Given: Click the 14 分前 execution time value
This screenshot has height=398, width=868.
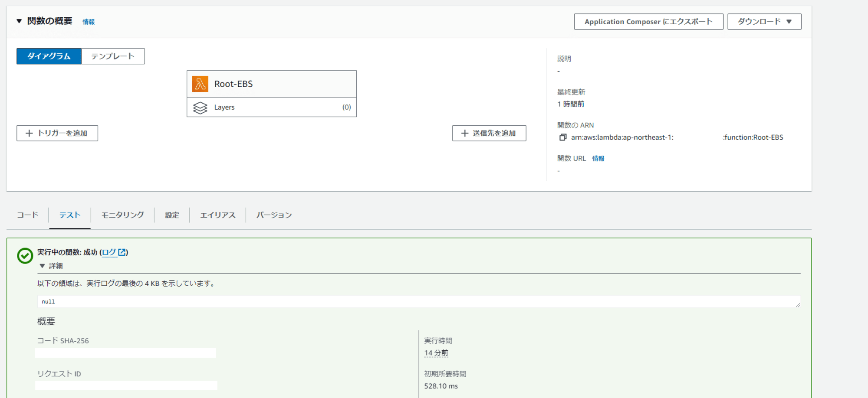Looking at the screenshot, I should tap(436, 353).
